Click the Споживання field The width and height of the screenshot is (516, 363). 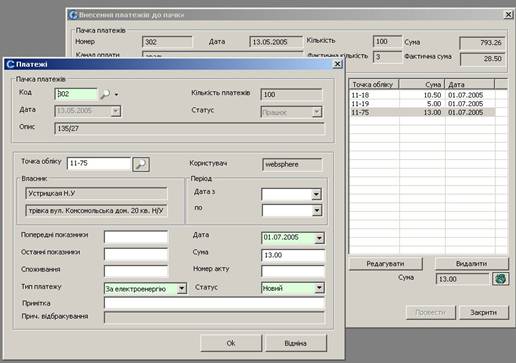point(136,271)
